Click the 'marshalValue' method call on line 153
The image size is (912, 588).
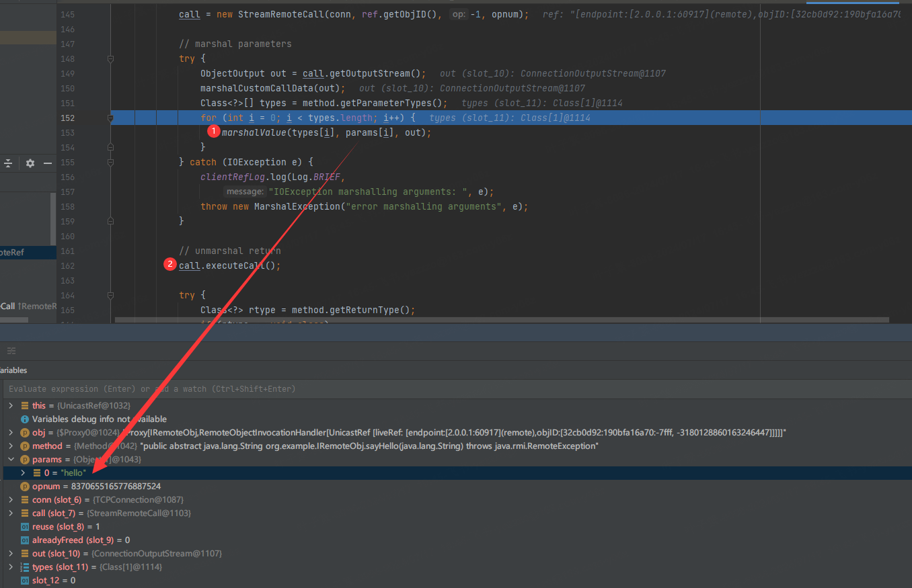[254, 133]
